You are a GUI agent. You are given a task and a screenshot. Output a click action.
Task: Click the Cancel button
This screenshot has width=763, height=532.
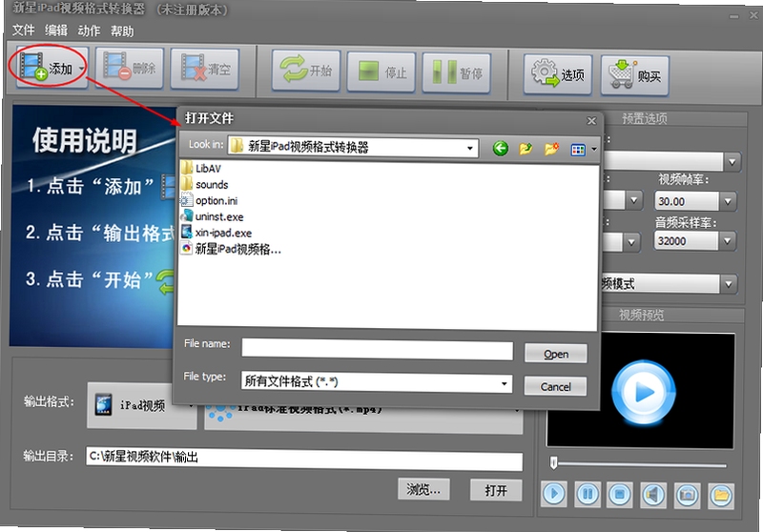[555, 386]
